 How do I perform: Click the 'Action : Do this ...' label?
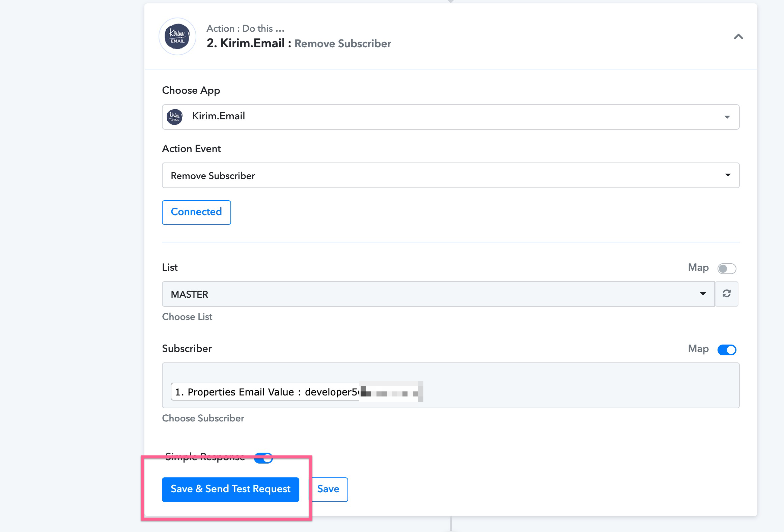click(246, 28)
